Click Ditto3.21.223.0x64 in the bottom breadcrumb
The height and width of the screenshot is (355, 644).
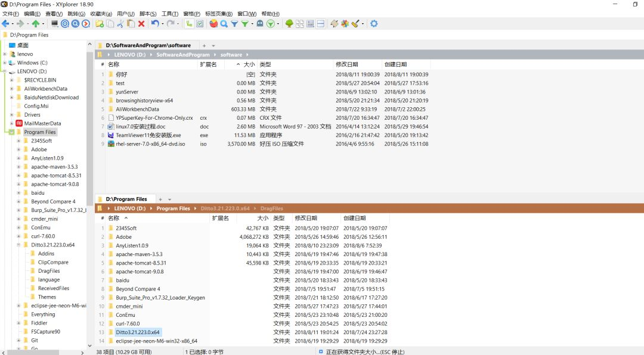[x=225, y=208]
